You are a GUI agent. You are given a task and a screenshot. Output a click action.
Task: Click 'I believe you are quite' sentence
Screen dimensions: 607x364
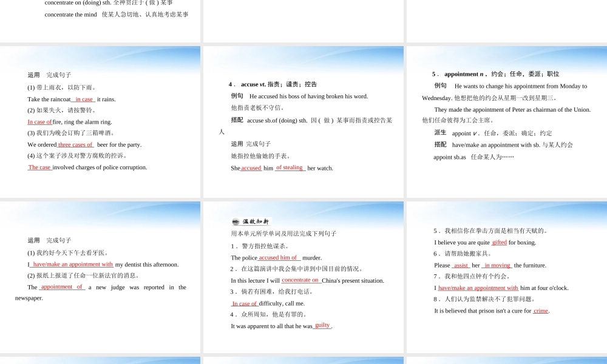485,243
